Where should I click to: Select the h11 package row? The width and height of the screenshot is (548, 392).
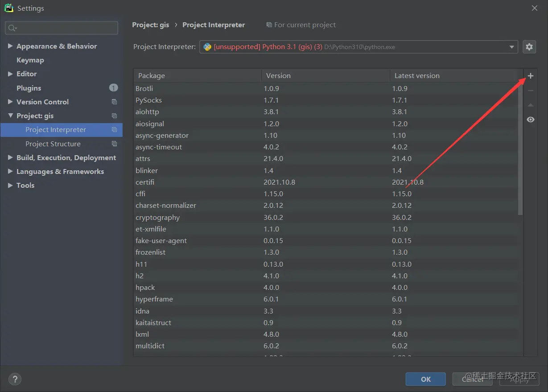tap(326, 264)
